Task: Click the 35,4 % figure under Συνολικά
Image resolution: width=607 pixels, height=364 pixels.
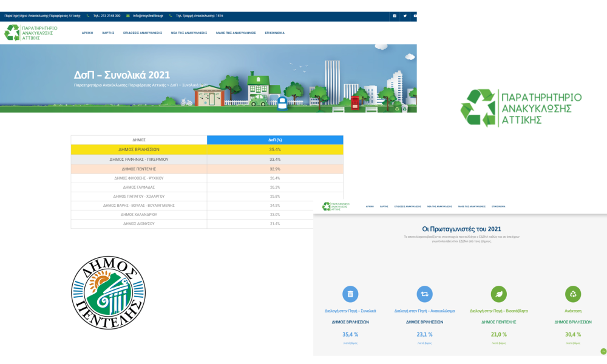Action: pos(350,335)
